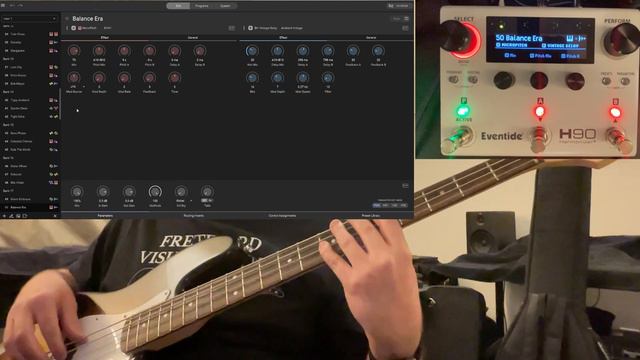Select the MicroPitch General tab
The height and width of the screenshot is (360, 640).
point(193,38)
